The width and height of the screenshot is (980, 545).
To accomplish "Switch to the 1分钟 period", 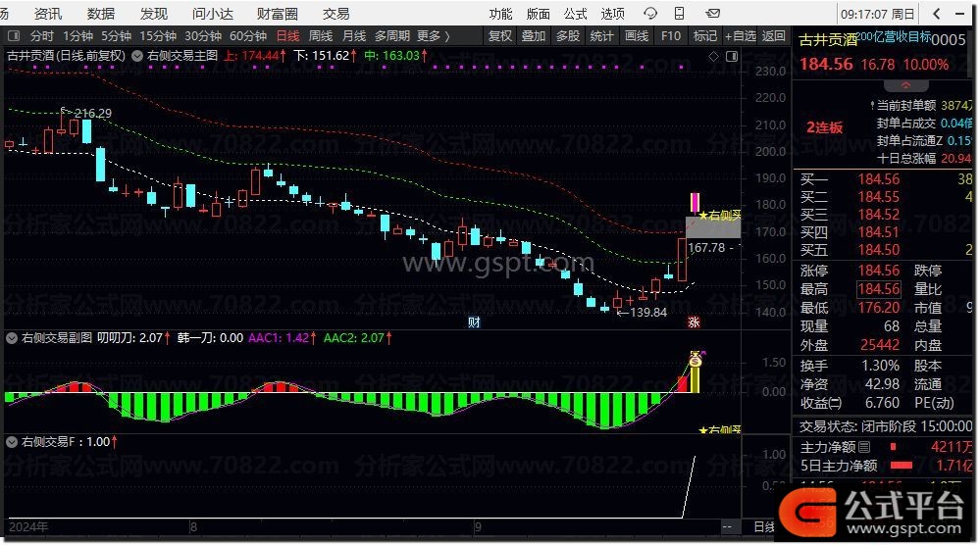I will tap(77, 36).
